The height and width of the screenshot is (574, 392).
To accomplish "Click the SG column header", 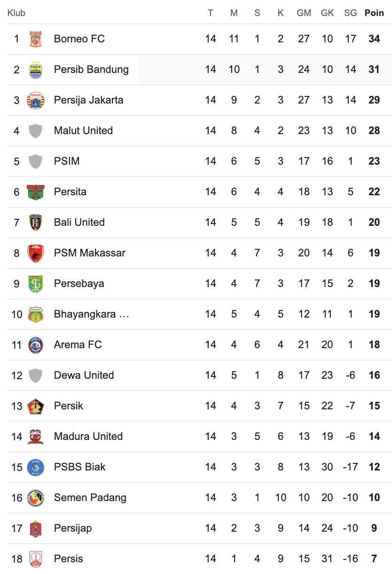I will [350, 13].
